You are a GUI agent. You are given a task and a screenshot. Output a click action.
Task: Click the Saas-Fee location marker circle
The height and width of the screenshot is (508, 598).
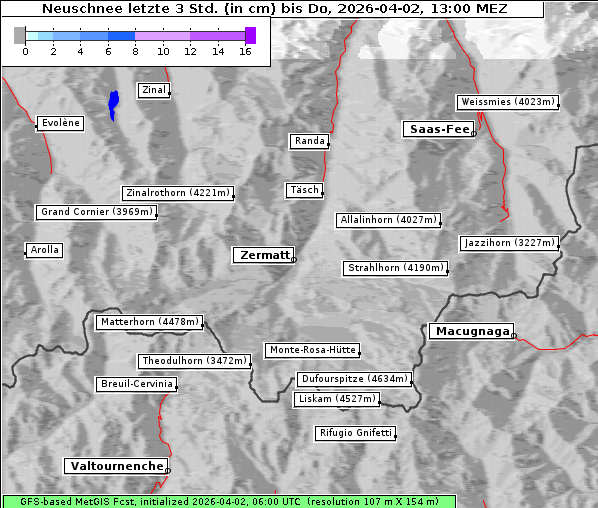click(x=474, y=134)
